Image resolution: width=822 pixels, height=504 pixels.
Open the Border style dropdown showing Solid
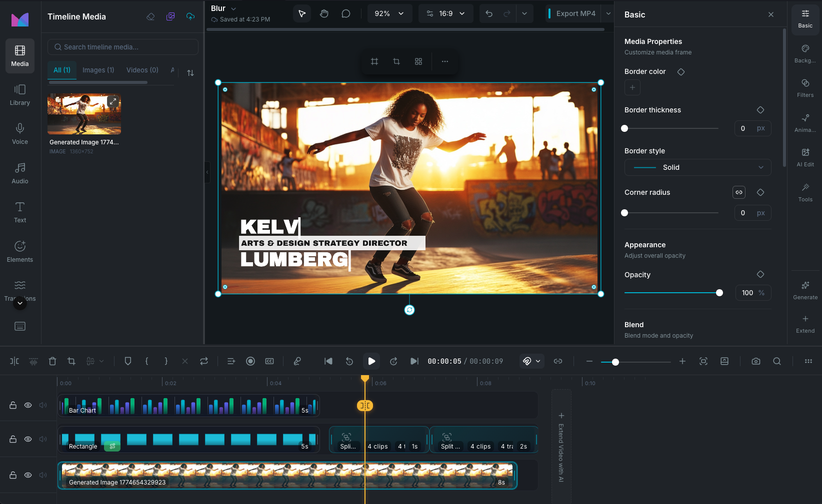click(697, 167)
